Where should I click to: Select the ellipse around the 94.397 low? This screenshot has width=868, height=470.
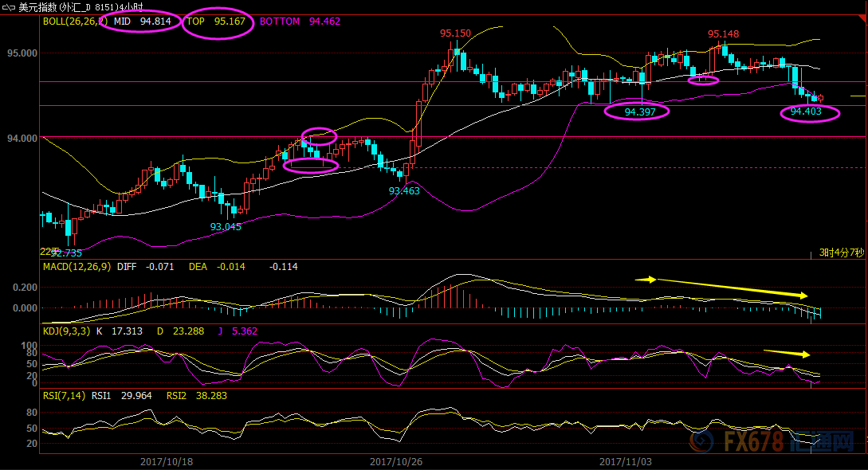(636, 112)
